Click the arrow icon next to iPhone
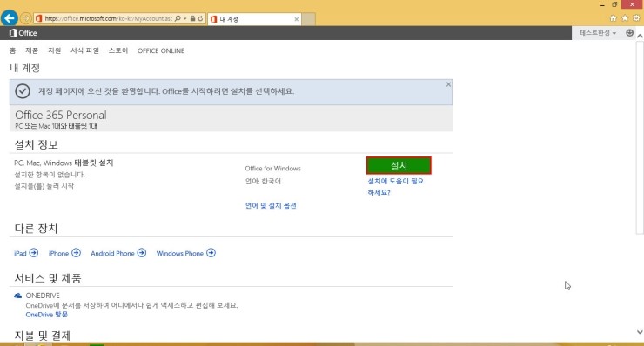The height and width of the screenshot is (346, 644). coord(76,253)
